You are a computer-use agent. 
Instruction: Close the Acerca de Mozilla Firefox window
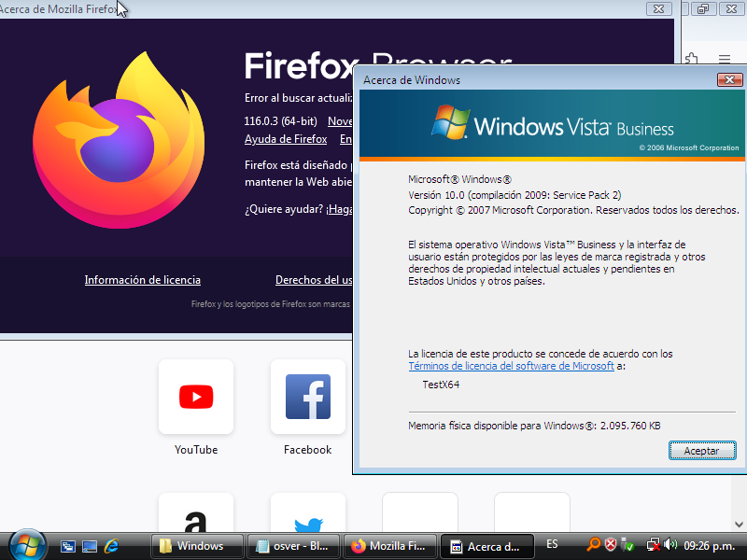click(x=659, y=8)
